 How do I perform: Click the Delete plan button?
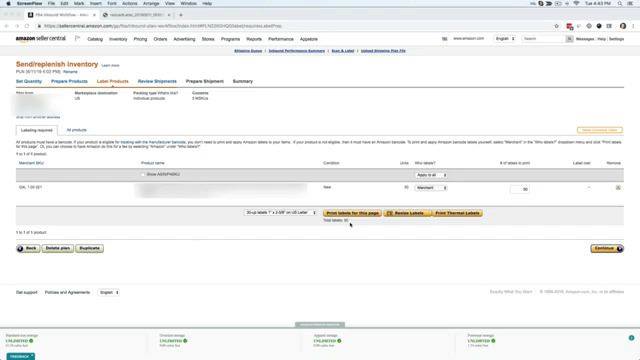58,248
